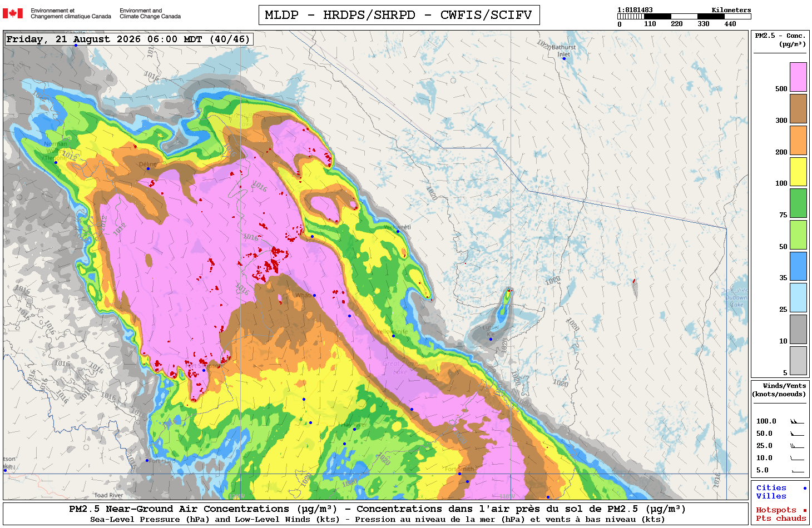Click the blue city dot at Fort Liard
Screen dimensions: 812x528
[147, 460]
